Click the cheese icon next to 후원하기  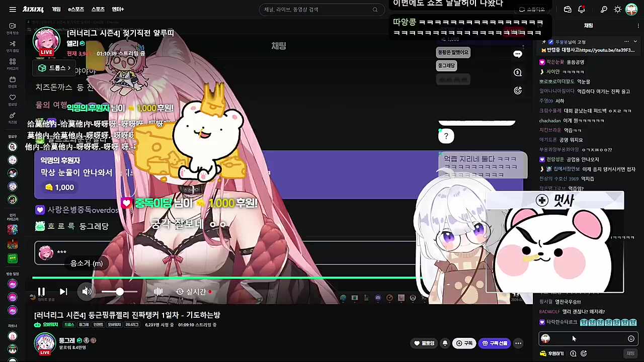pos(543,353)
